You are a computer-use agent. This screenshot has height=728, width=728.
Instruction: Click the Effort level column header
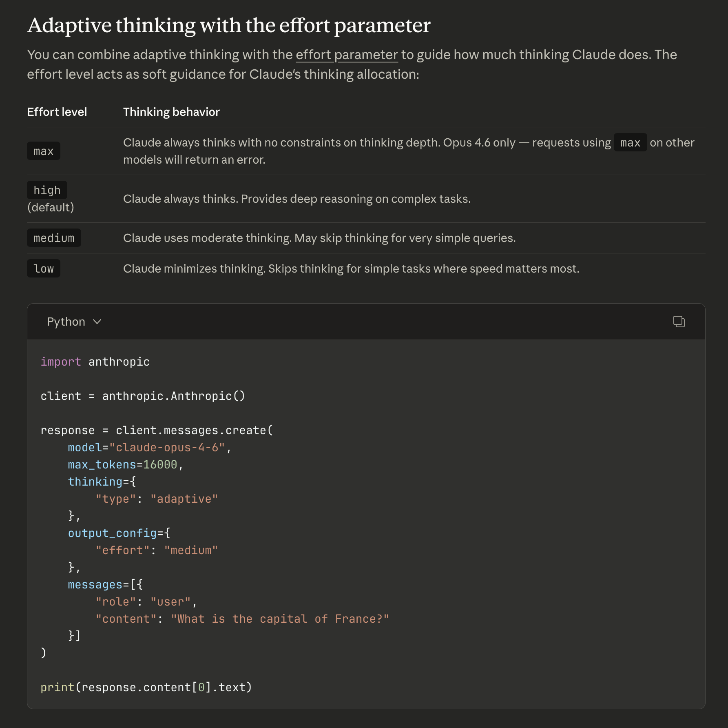[57, 112]
